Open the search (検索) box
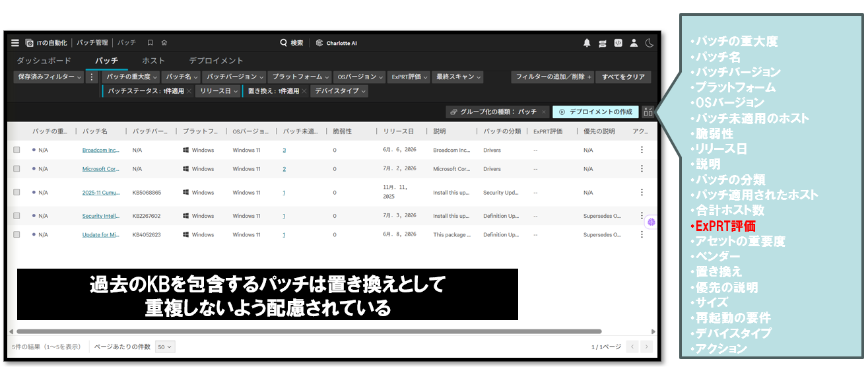 point(292,43)
